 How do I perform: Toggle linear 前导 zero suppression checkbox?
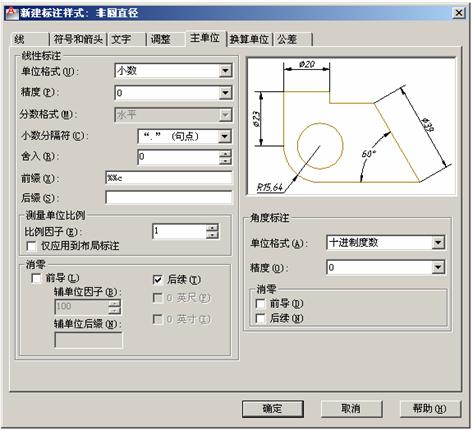point(36,278)
